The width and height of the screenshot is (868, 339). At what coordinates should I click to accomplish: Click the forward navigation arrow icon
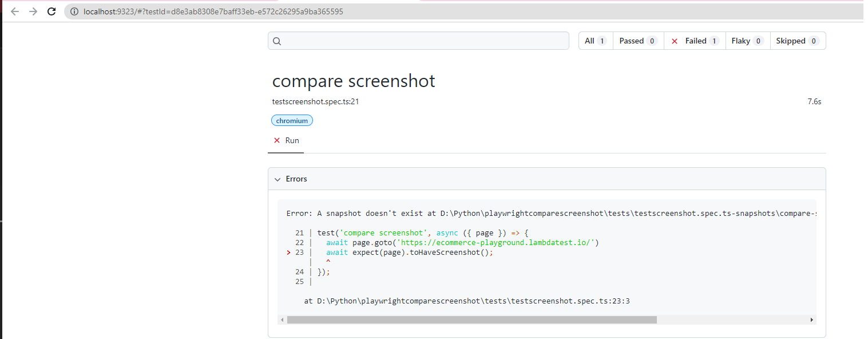tap(33, 11)
